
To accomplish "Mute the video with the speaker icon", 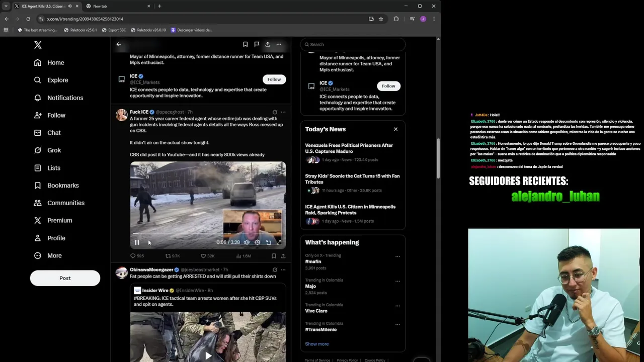I will pos(247,242).
